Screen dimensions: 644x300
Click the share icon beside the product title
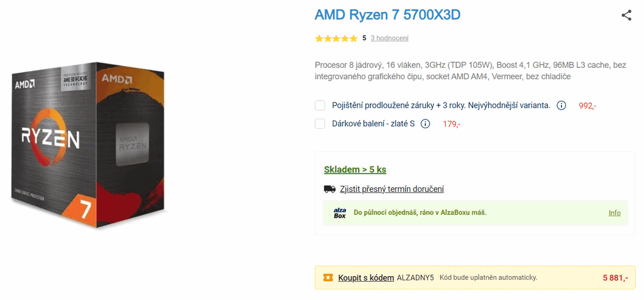tap(626, 16)
